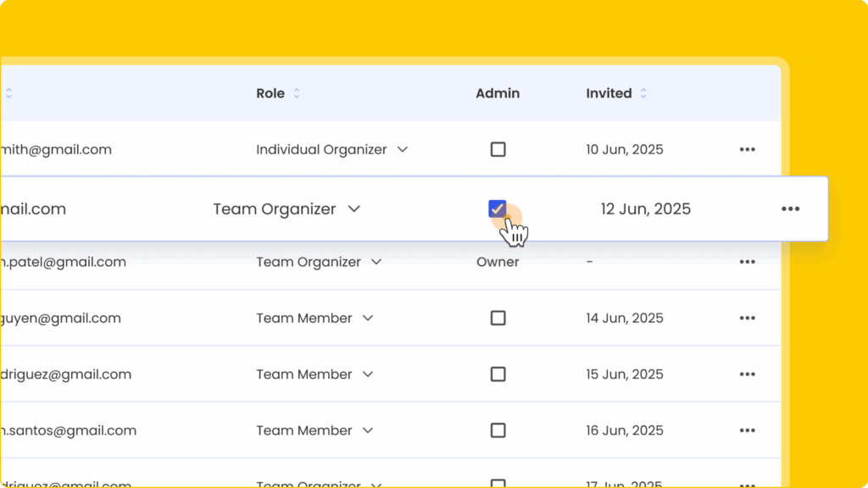
Task: Click sort arrows beside Role column header
Action: pos(297,94)
